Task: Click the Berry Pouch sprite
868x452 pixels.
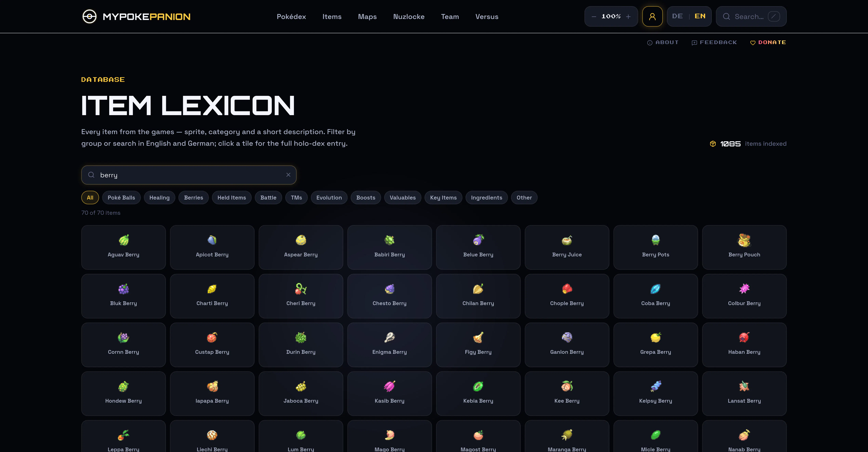Action: click(744, 240)
